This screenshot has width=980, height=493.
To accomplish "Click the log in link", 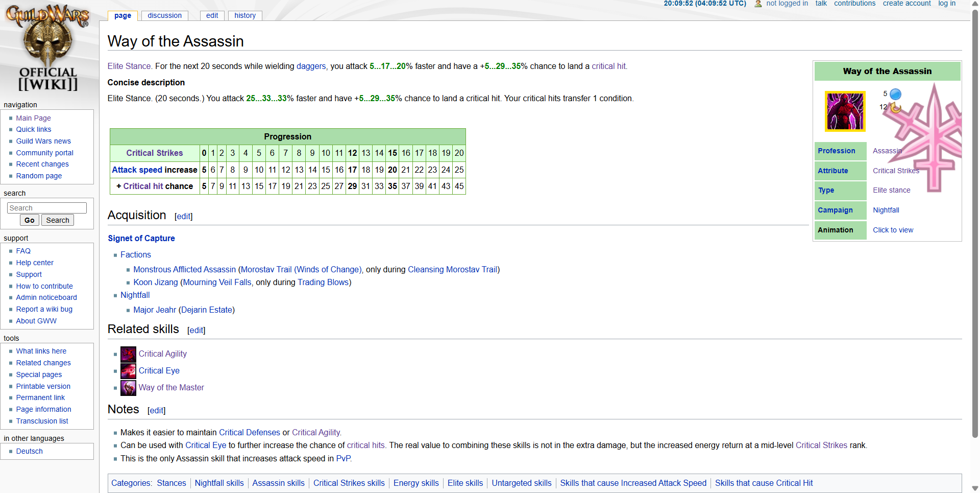I will (947, 4).
